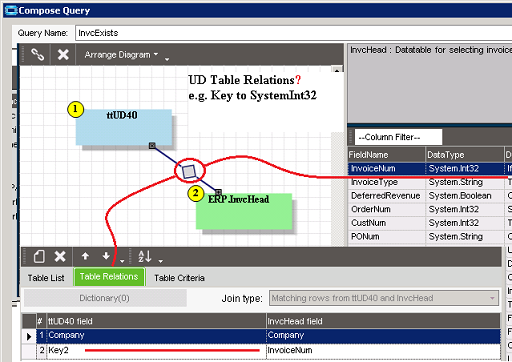This screenshot has width=512, height=362.
Task: Select the ERP.InvcHead table box
Action: [244, 211]
